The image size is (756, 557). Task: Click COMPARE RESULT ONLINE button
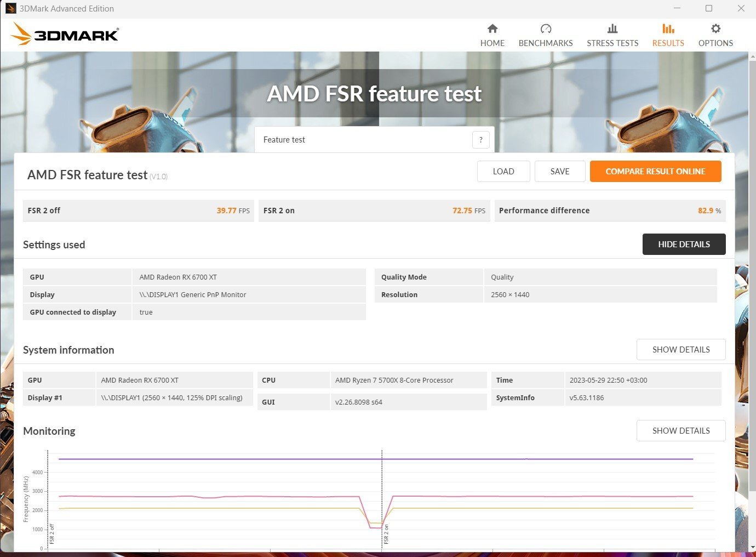click(655, 171)
